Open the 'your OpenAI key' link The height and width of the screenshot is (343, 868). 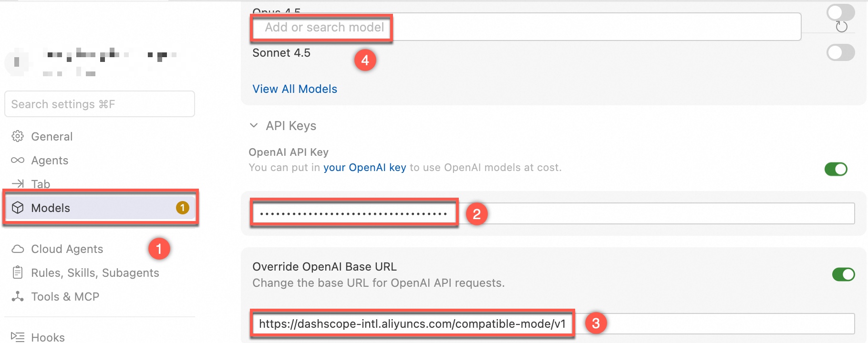[364, 168]
